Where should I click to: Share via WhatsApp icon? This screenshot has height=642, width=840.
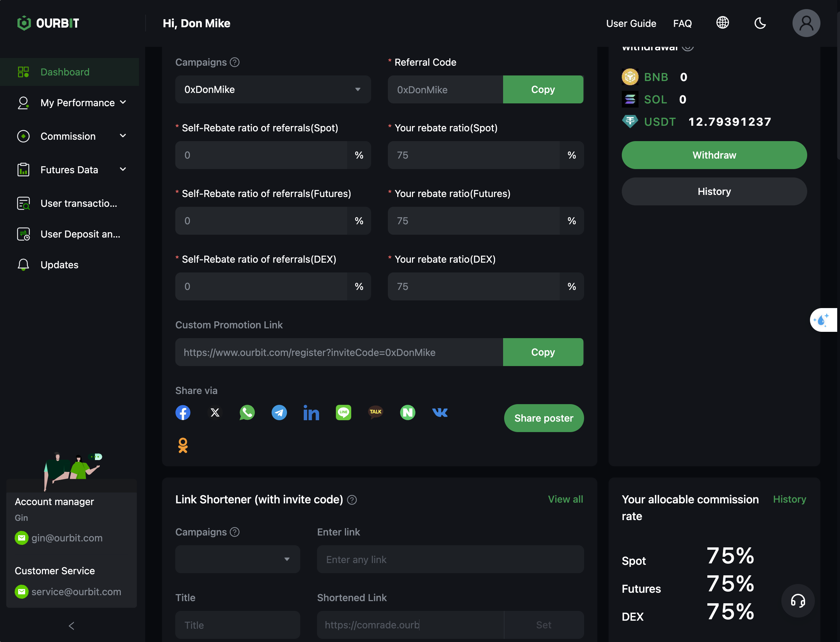(247, 412)
